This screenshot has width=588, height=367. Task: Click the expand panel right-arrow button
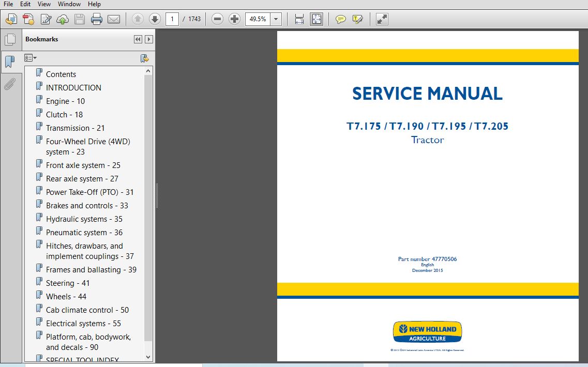coord(149,39)
